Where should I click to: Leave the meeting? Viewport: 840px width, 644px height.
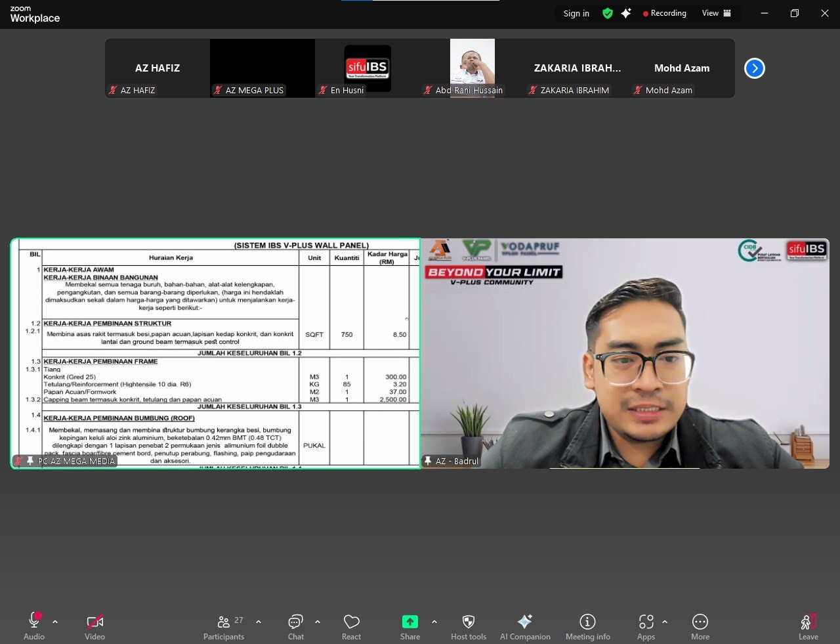coord(808,626)
